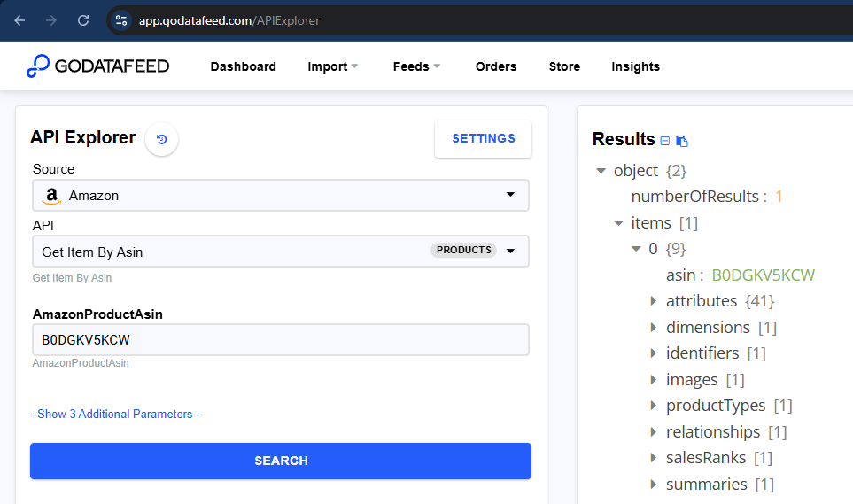Click the GoDataFeed logo
This screenshot has height=504, width=853.
[x=98, y=66]
